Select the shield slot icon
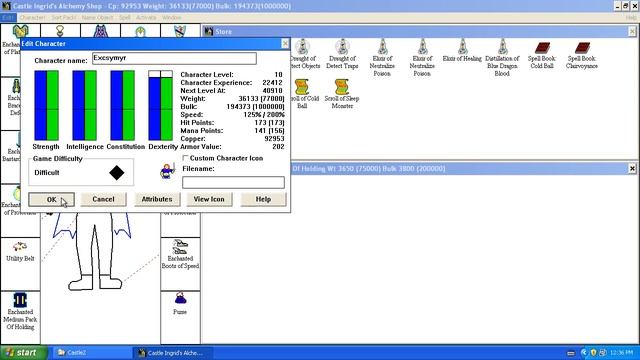640x360 pixels. [x=180, y=31]
